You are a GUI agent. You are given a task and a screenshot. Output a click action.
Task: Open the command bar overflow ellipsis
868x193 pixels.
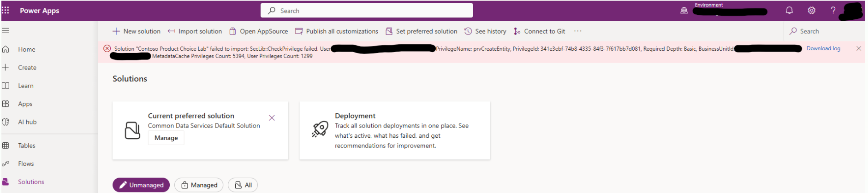pos(578,31)
